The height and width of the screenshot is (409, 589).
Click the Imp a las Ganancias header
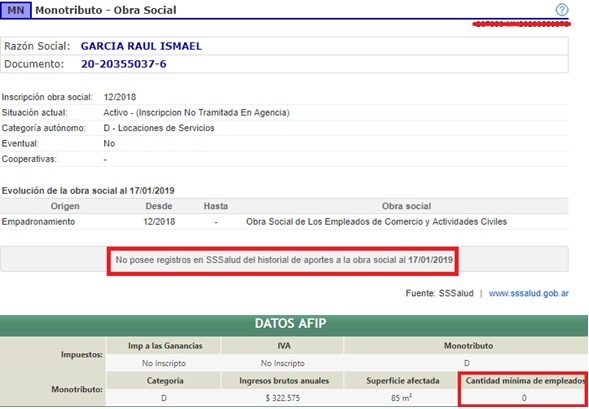165,346
